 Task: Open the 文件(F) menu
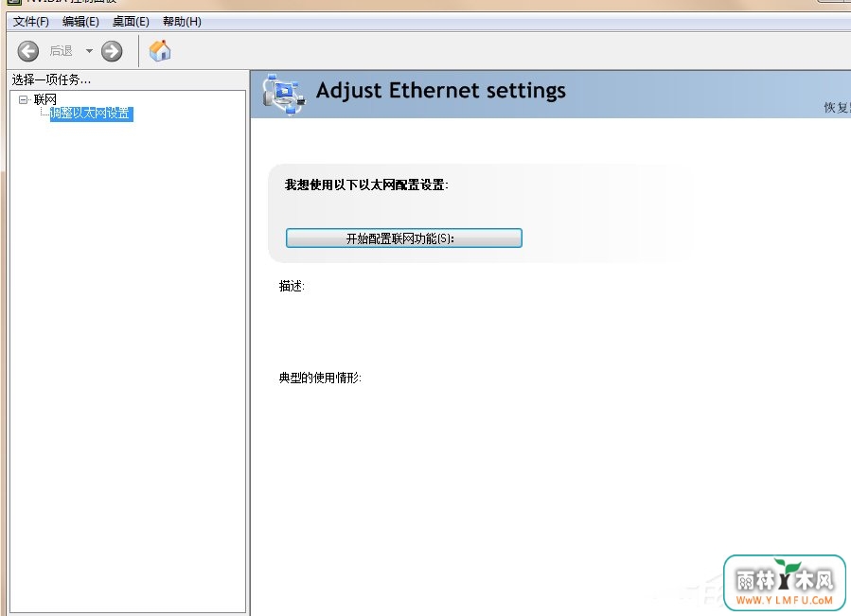tap(30, 22)
